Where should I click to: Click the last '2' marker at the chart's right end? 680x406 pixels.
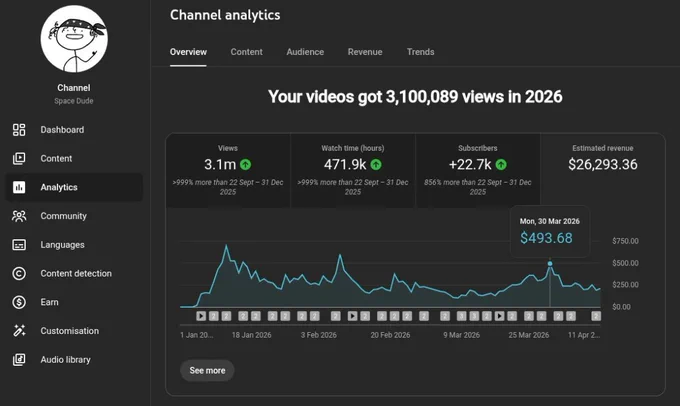click(596, 316)
